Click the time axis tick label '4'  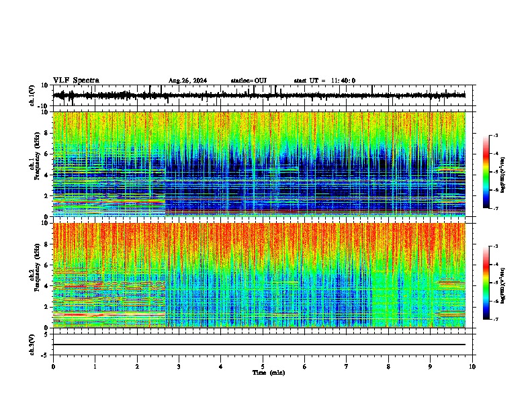221,367
